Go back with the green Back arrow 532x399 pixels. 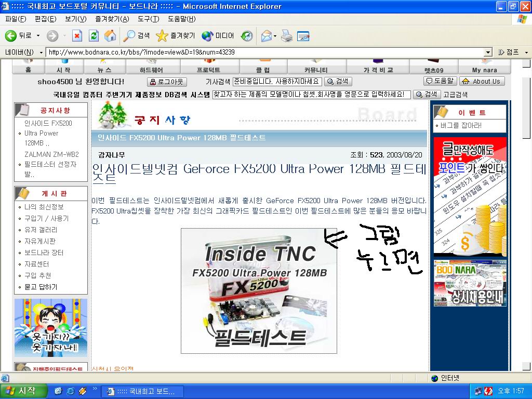18,36
